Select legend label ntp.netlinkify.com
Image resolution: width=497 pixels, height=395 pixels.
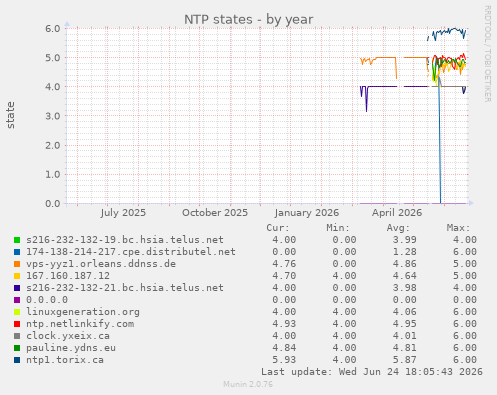pyautogui.click(x=80, y=324)
